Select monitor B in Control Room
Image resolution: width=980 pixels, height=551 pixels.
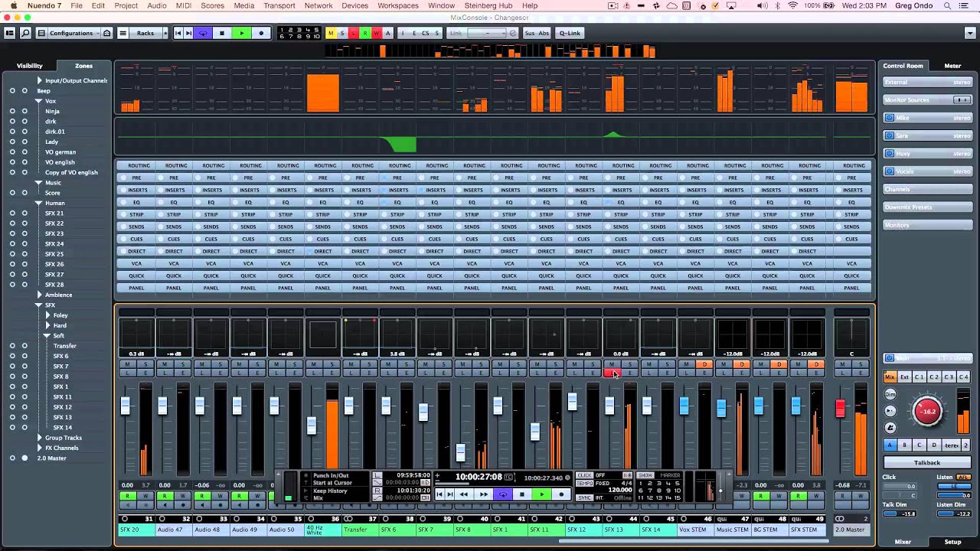point(904,445)
